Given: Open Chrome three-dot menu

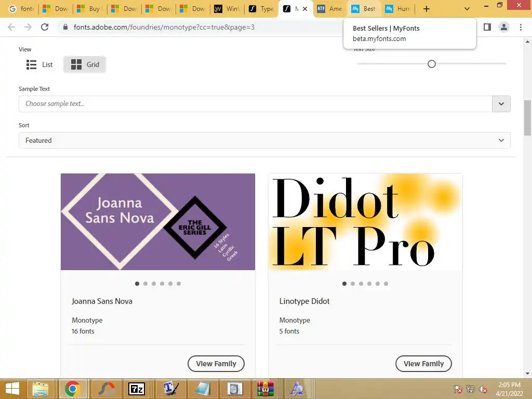Looking at the screenshot, I should [x=521, y=27].
